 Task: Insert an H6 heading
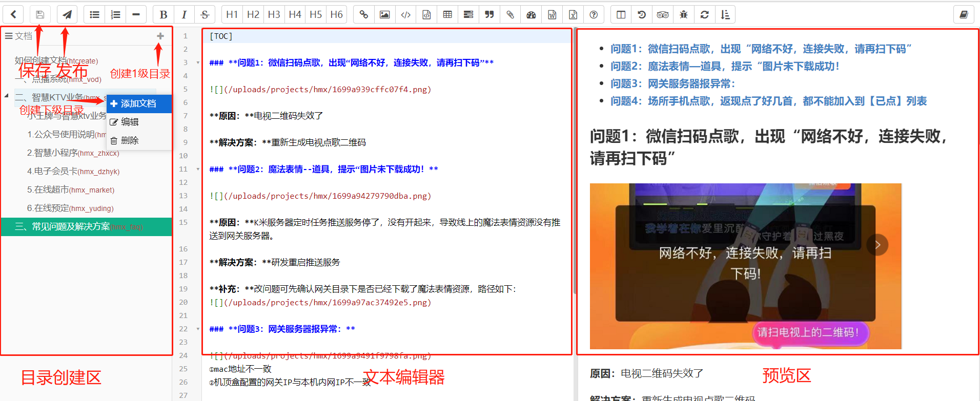(x=337, y=14)
